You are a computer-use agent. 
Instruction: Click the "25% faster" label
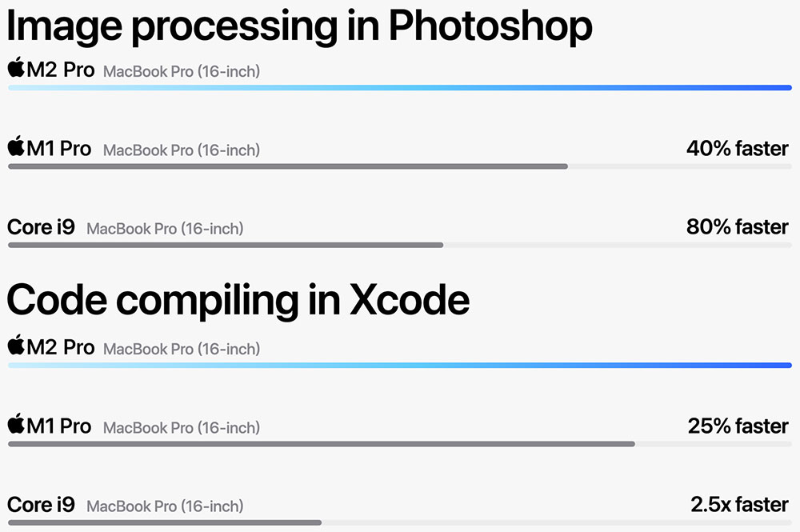coord(738,426)
